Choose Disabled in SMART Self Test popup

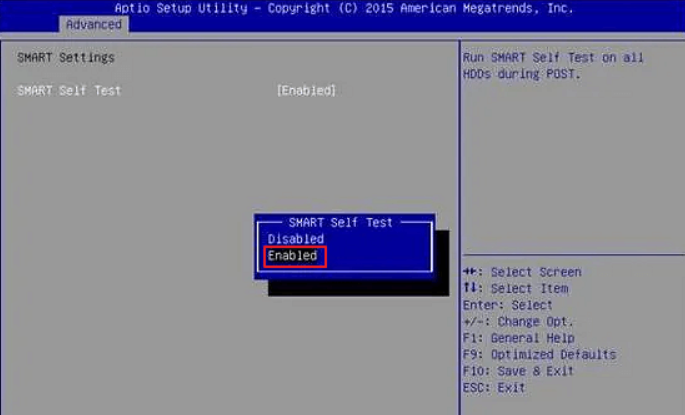coord(296,239)
